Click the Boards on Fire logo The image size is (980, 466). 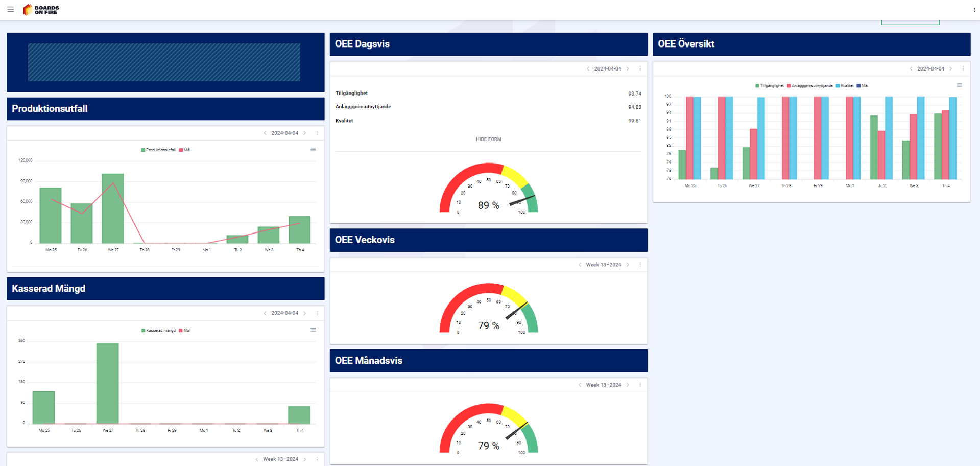pos(41,10)
